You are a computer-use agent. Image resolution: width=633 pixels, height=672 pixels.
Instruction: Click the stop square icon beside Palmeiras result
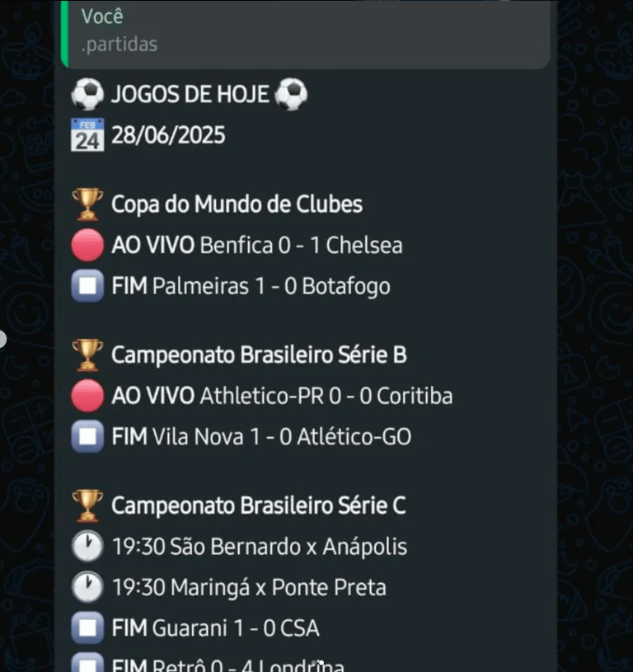[87, 286]
